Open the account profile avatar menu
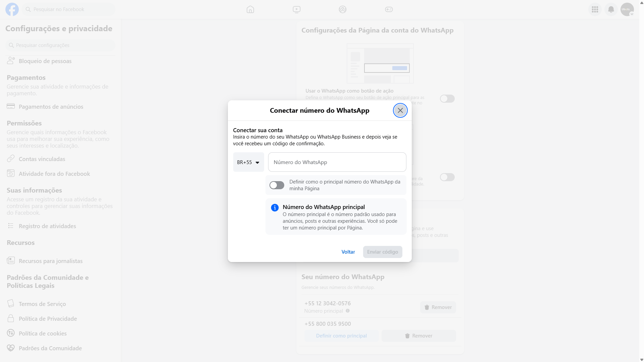Image resolution: width=644 pixels, height=362 pixels. tap(627, 9)
